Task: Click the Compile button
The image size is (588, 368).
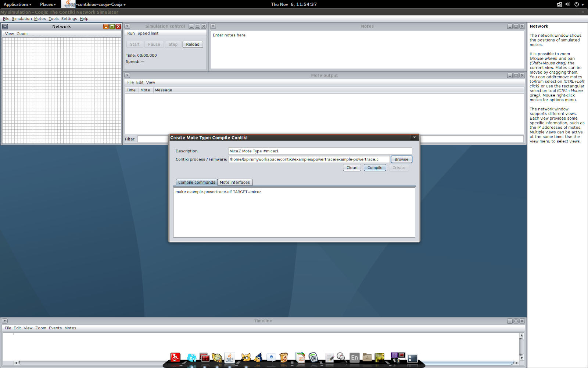Action: (x=375, y=167)
